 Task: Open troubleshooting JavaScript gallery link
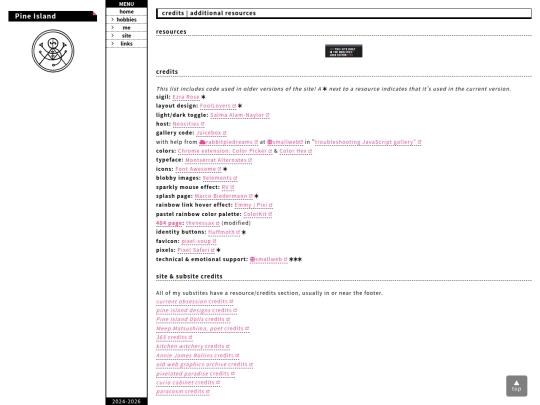point(368,142)
